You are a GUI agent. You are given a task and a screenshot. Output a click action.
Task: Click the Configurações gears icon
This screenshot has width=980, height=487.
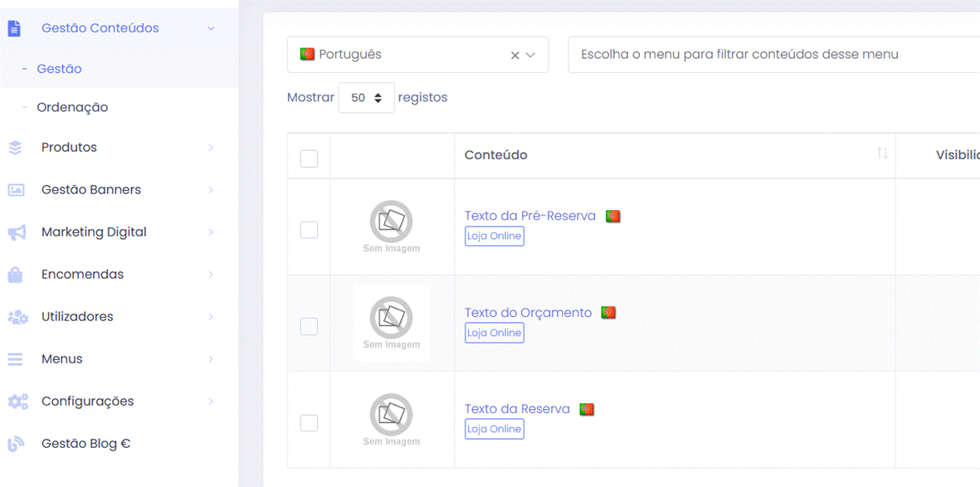[x=17, y=402]
